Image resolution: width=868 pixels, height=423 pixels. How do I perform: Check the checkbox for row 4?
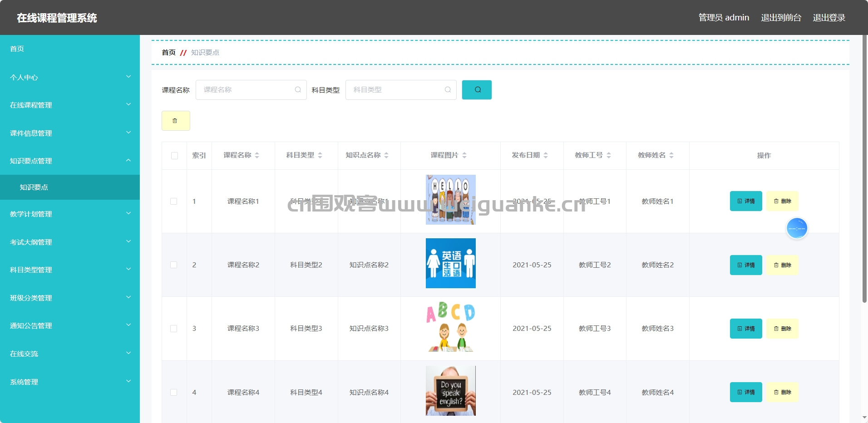click(x=174, y=393)
